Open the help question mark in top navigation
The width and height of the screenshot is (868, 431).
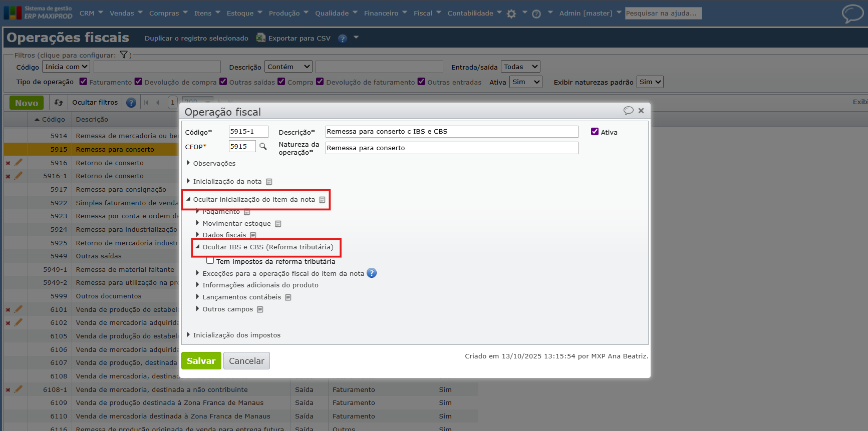click(x=536, y=14)
